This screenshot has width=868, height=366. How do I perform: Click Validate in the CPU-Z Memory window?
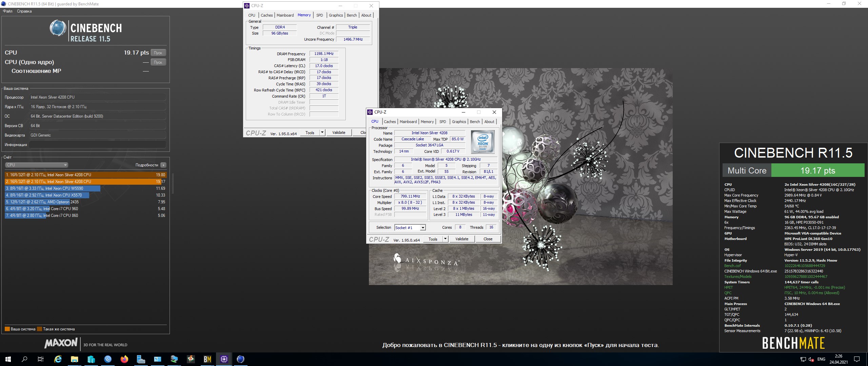(339, 133)
